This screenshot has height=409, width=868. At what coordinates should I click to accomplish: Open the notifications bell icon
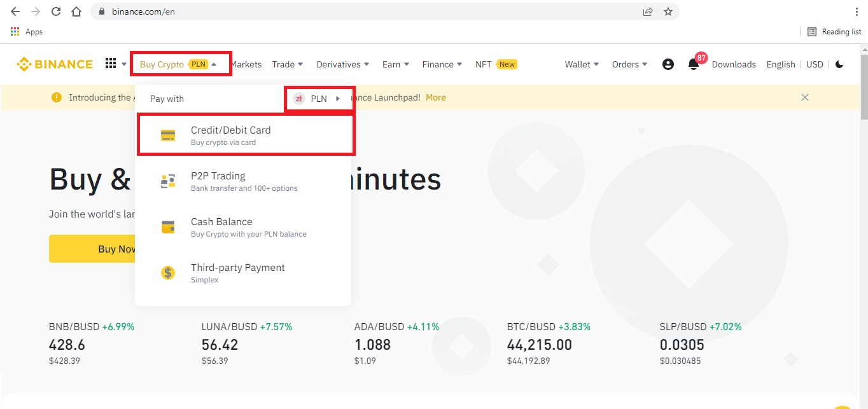(x=694, y=64)
